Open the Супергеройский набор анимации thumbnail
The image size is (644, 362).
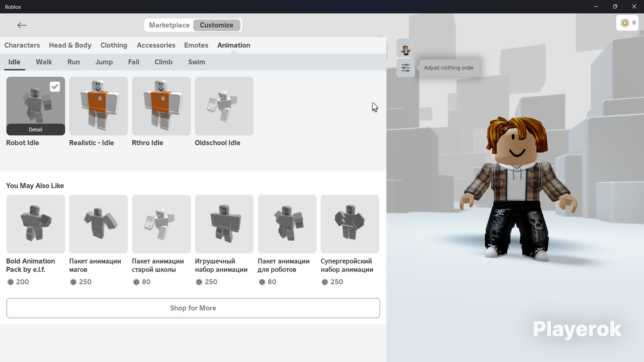point(350,224)
